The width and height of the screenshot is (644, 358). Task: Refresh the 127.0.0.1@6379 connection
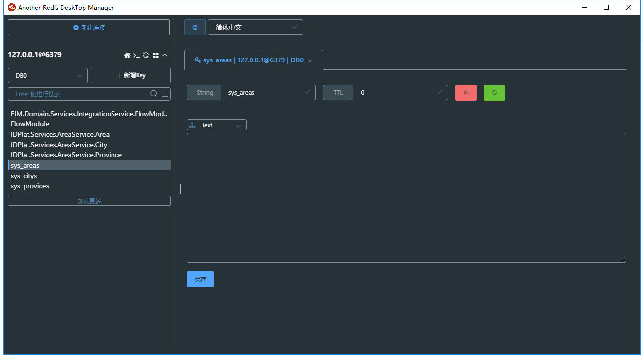coord(146,55)
